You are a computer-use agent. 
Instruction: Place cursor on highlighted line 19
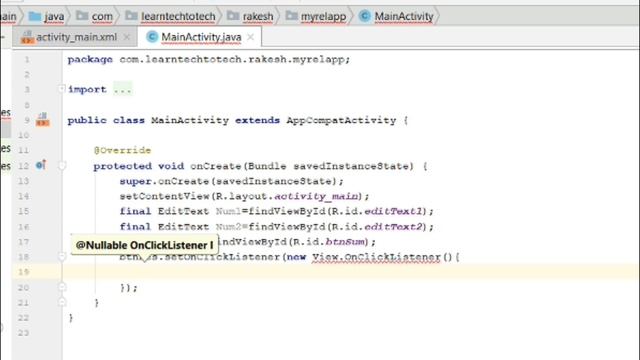[x=351, y=272]
